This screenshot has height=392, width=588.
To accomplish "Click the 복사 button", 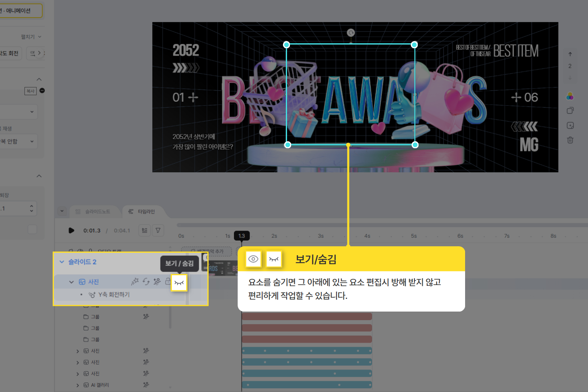I will click(x=31, y=91).
